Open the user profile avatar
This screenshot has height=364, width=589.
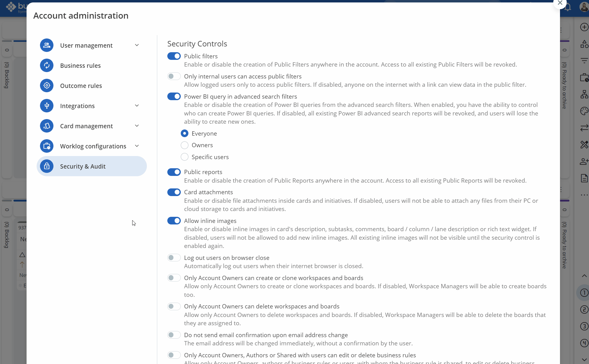[x=584, y=7]
